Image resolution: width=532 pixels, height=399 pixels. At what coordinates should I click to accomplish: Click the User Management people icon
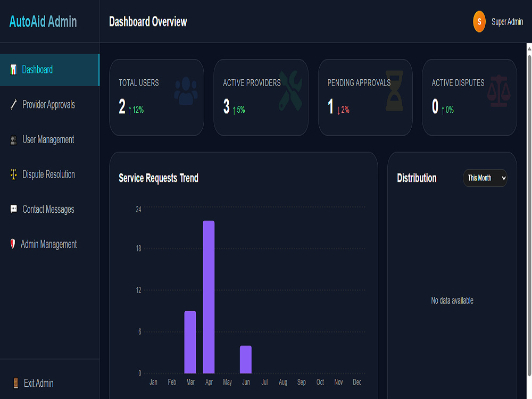coord(14,140)
